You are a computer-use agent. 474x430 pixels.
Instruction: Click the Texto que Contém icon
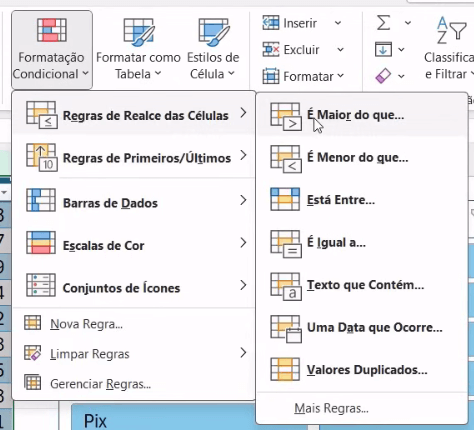point(286,286)
